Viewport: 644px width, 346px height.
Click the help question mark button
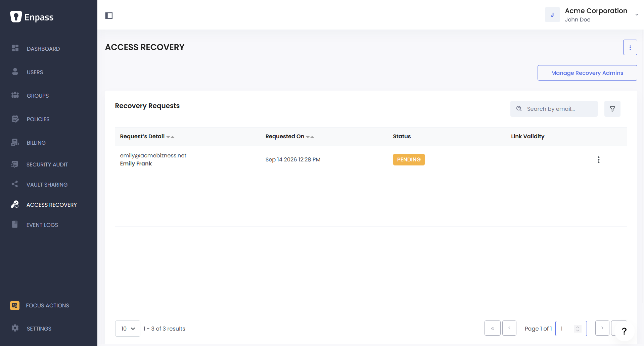[x=624, y=331]
